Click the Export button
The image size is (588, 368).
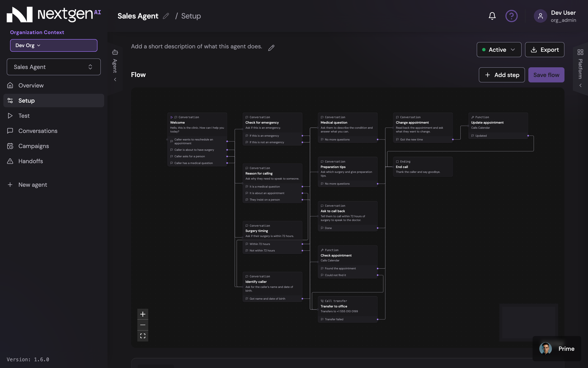[545, 50]
